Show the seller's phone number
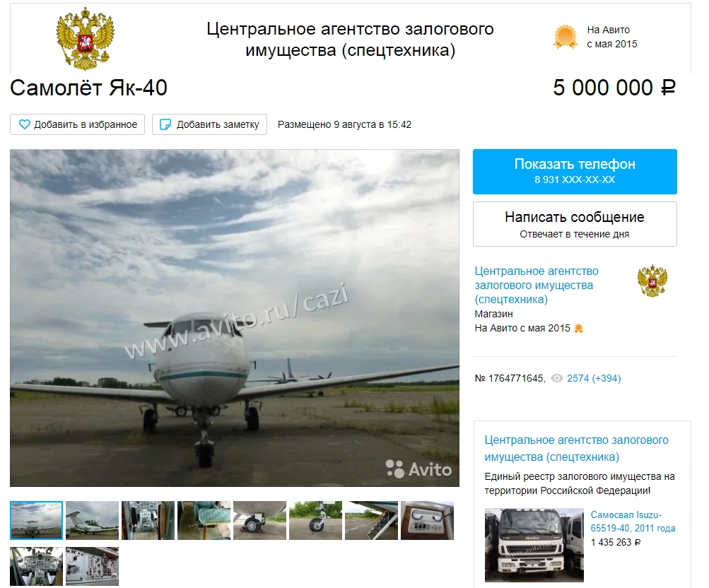 pos(575,172)
